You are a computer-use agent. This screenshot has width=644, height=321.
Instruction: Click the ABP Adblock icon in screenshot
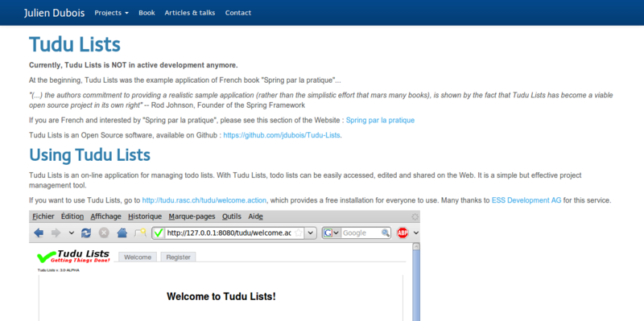pos(402,233)
